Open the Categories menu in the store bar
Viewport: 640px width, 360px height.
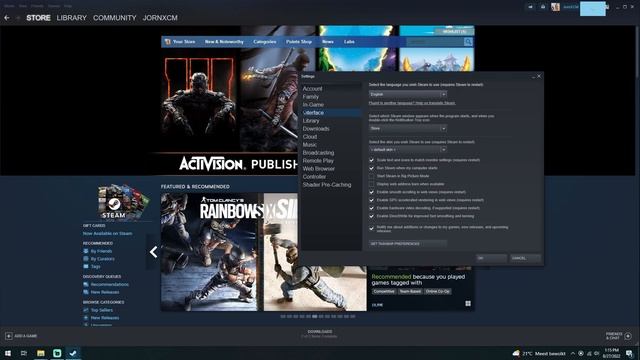click(x=264, y=42)
